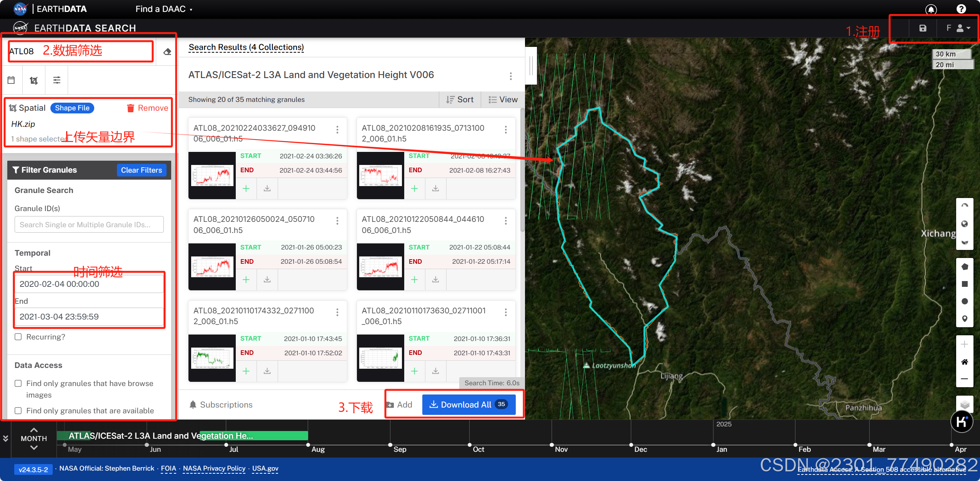Open the map layers icon
Viewport: 980px width, 481px height.
coord(965,404)
